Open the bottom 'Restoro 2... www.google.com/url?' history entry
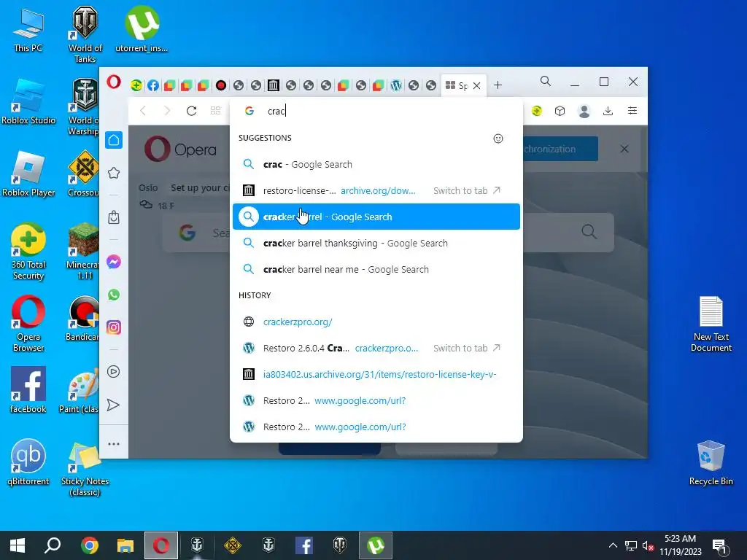Viewport: 747px width, 560px height. point(376,427)
